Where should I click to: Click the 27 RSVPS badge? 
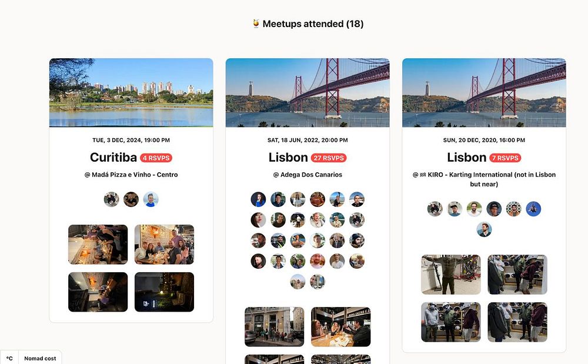tap(329, 158)
